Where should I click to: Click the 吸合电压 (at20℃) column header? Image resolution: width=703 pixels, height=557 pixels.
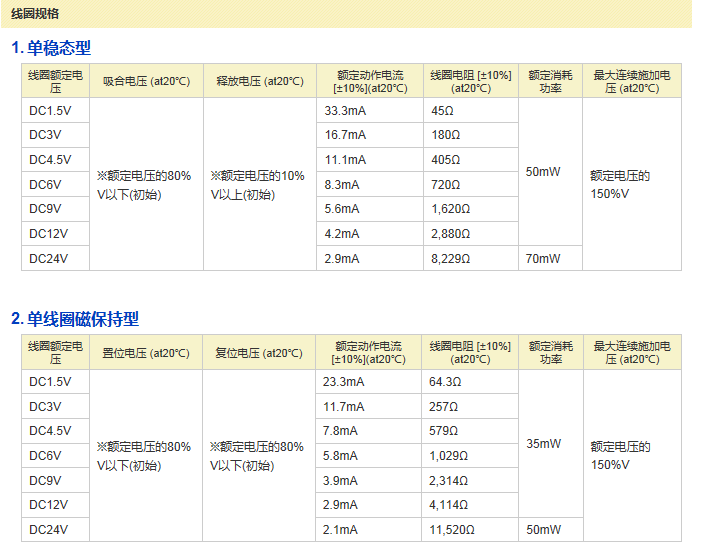click(x=146, y=81)
